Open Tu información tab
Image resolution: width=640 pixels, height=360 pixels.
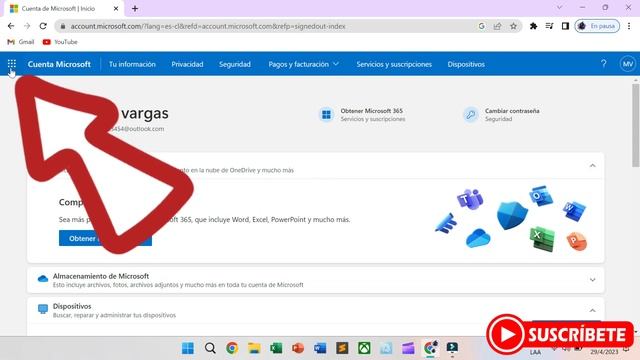(x=132, y=64)
